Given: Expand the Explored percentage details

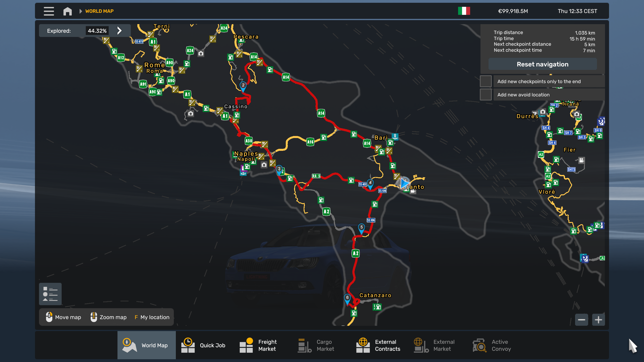Looking at the screenshot, I should pyautogui.click(x=119, y=31).
